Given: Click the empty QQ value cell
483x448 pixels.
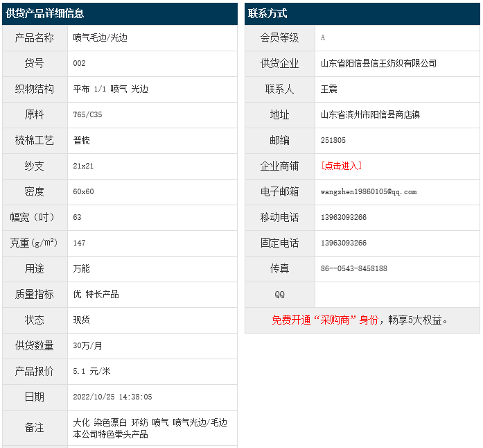Looking at the screenshot, I should [x=397, y=294].
